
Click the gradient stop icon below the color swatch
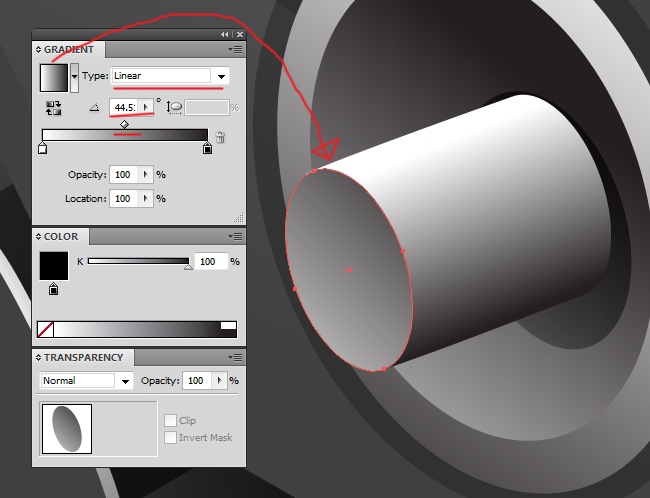(53, 289)
